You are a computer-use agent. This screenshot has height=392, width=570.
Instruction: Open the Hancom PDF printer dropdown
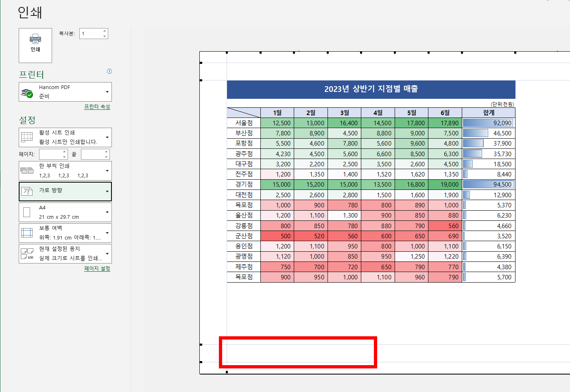pyautogui.click(x=65, y=92)
